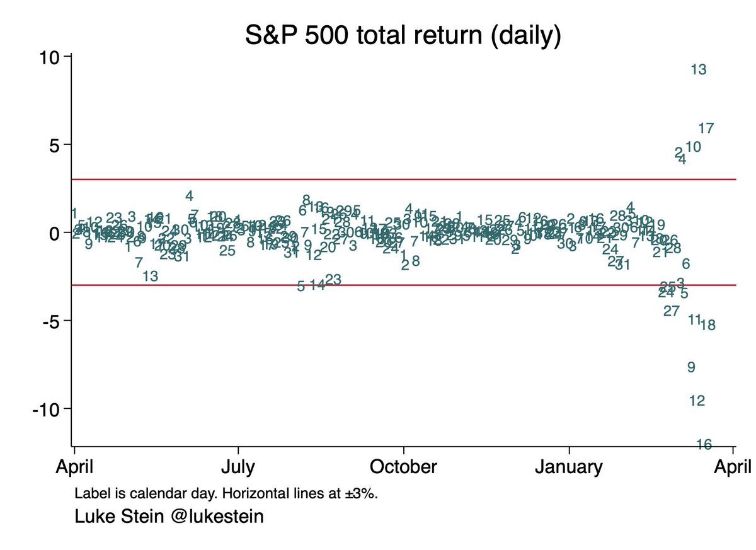Image resolution: width=756 pixels, height=550 pixels.
Task: Select the data point 17 near +6%
Action: (706, 129)
